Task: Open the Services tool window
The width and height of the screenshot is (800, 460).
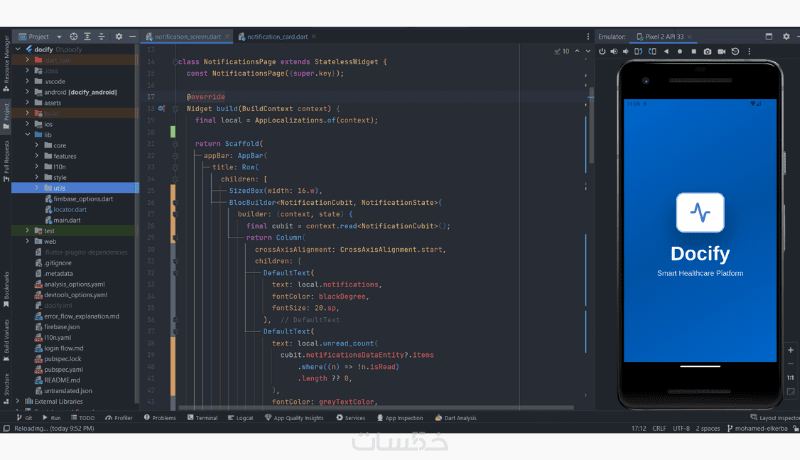Action: coord(351,418)
